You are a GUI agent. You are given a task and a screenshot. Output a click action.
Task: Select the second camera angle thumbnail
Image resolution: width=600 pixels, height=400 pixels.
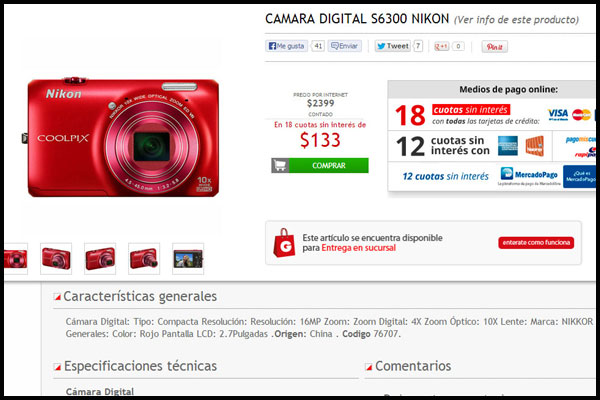tap(56, 259)
